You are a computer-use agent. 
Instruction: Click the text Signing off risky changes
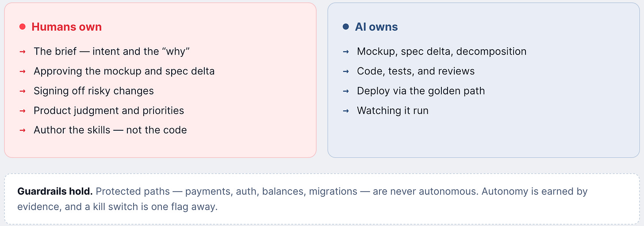point(94,91)
